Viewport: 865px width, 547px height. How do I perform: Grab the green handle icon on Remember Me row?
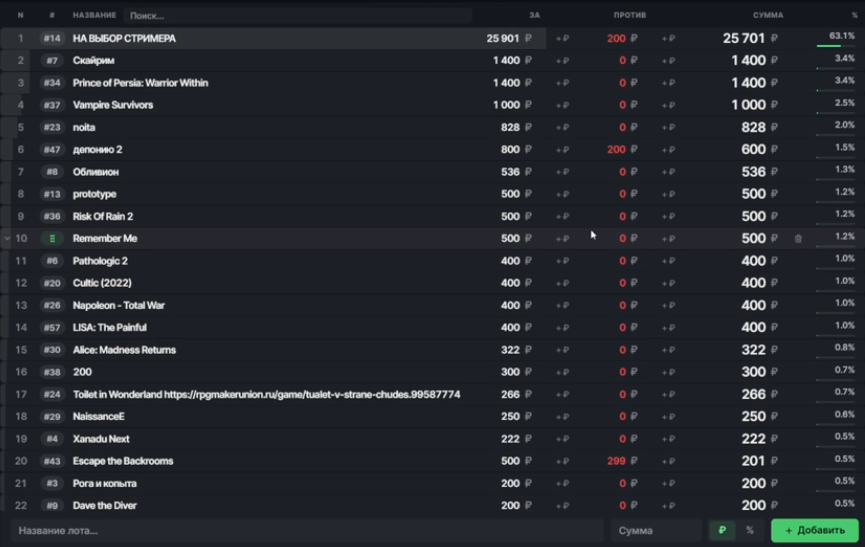click(x=52, y=239)
